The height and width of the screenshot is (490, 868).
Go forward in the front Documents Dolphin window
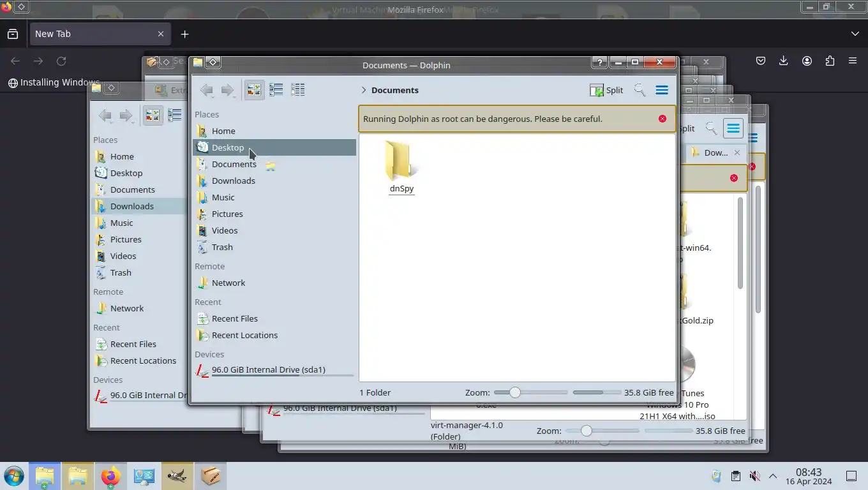tap(227, 90)
